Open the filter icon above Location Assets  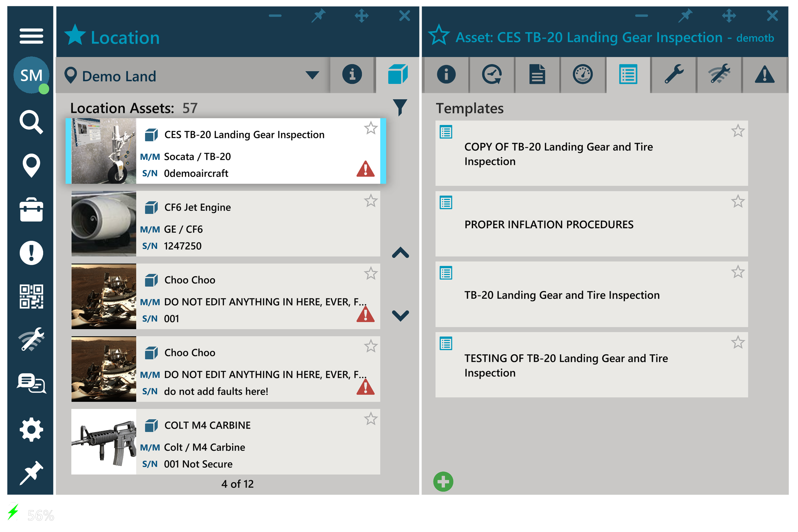400,108
